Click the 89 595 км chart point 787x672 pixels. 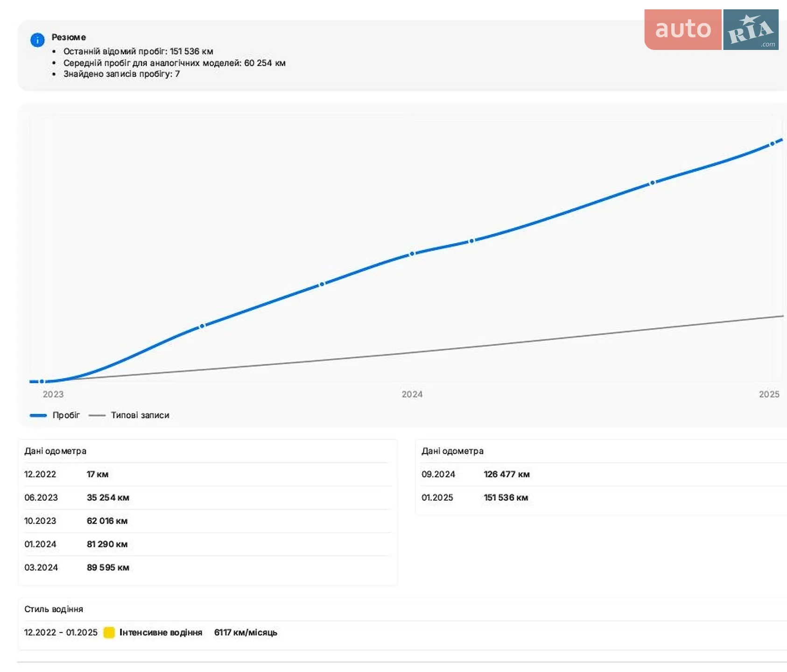[471, 241]
